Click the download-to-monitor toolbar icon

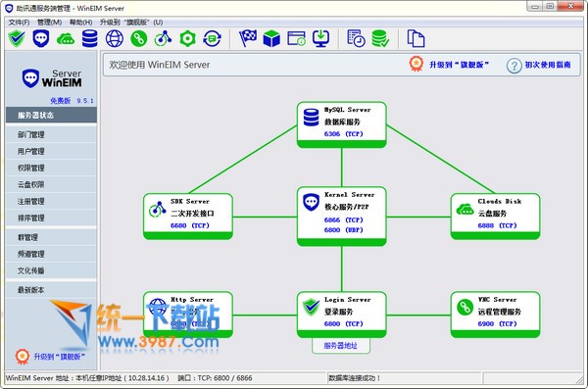point(321,38)
